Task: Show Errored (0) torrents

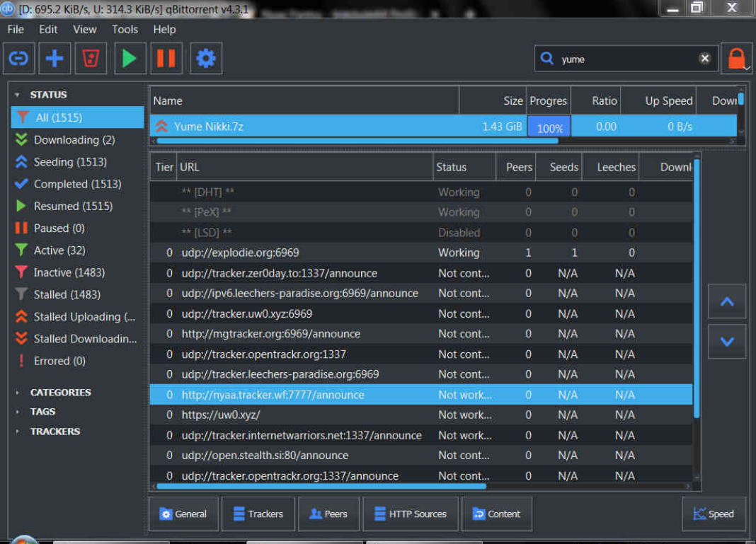Action: point(78,361)
